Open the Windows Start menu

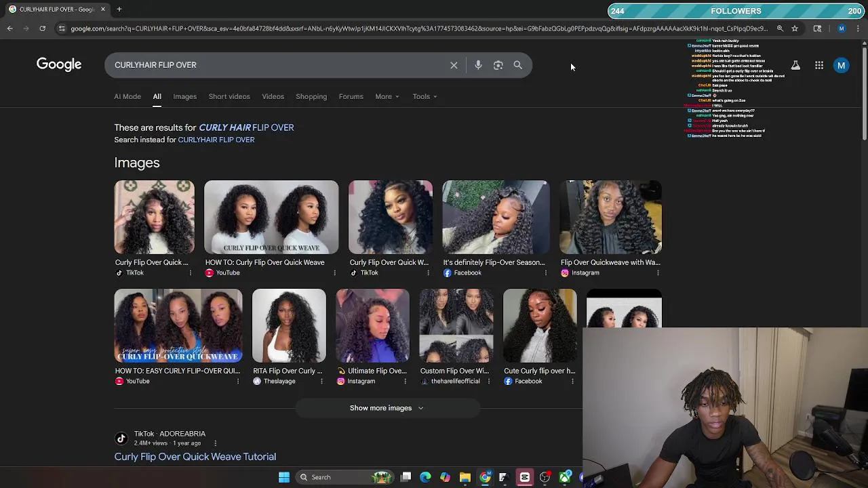(284, 477)
